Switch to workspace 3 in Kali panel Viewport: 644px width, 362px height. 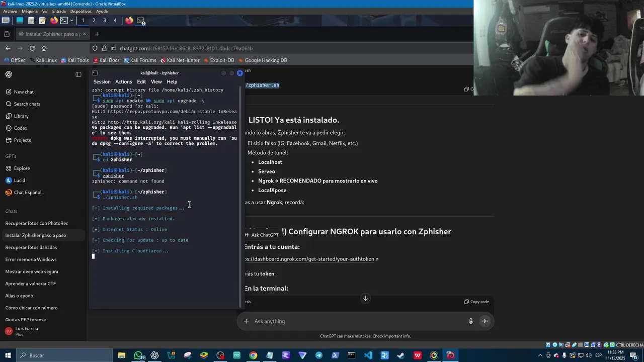point(104,21)
